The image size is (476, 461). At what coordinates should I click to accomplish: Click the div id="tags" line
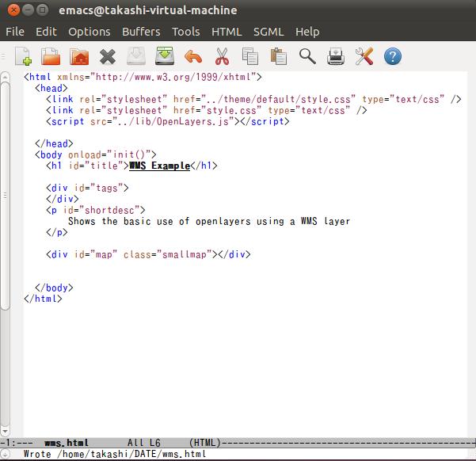click(87, 188)
